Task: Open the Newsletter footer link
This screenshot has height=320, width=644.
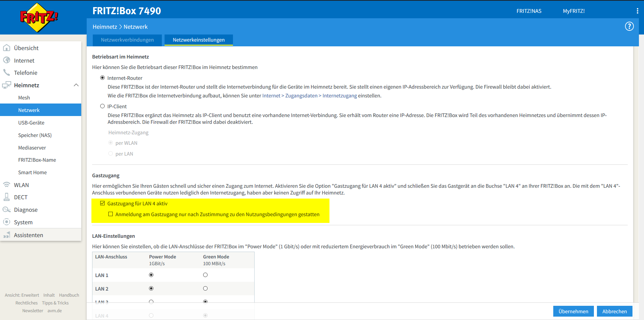Action: pos(33,311)
